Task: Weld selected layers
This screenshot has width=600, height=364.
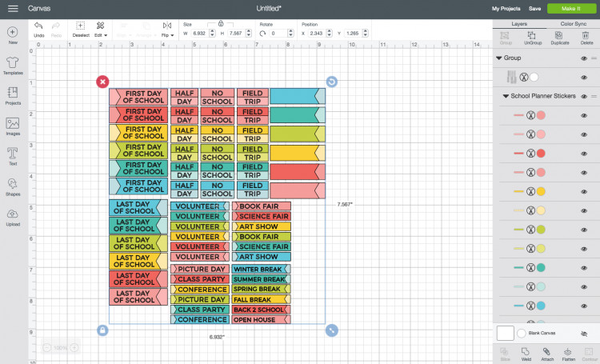Action: (526, 354)
